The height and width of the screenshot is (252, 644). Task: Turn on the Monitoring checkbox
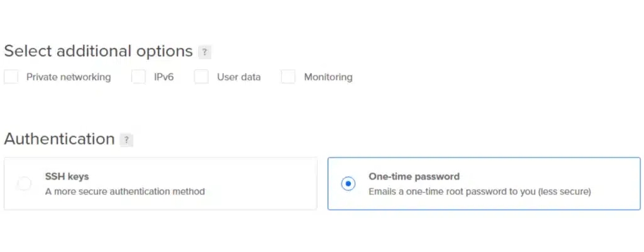[x=288, y=77]
